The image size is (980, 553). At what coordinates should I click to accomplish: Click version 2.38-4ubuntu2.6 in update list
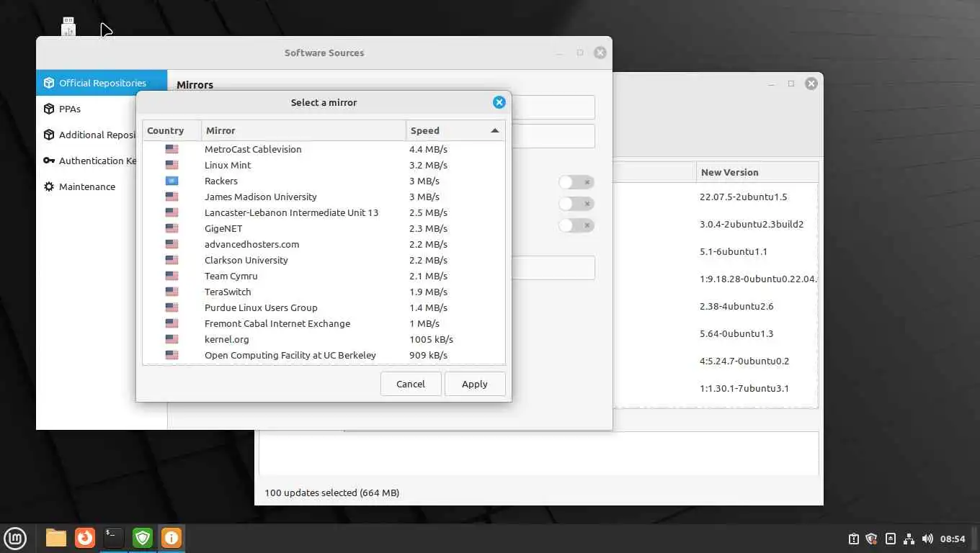[x=736, y=306]
